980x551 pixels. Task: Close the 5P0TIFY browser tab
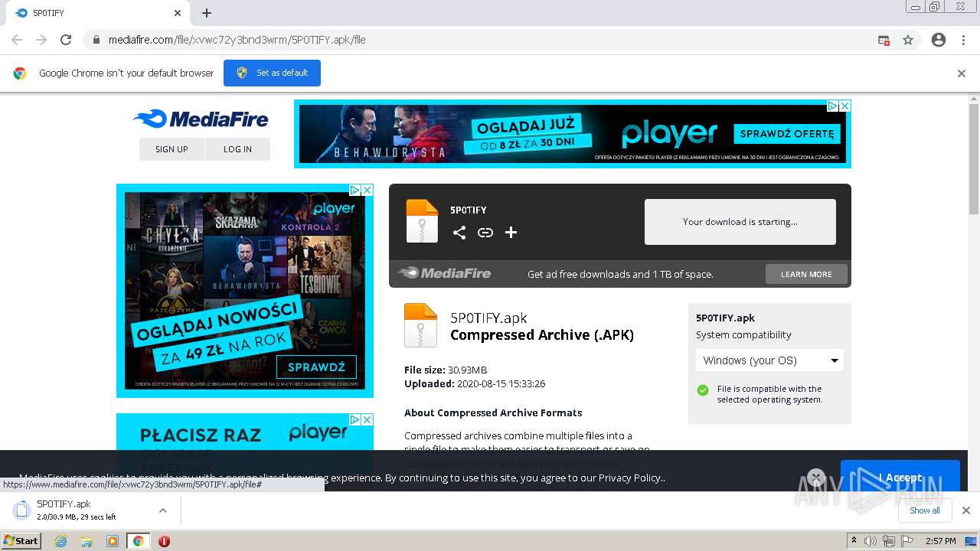tap(178, 13)
